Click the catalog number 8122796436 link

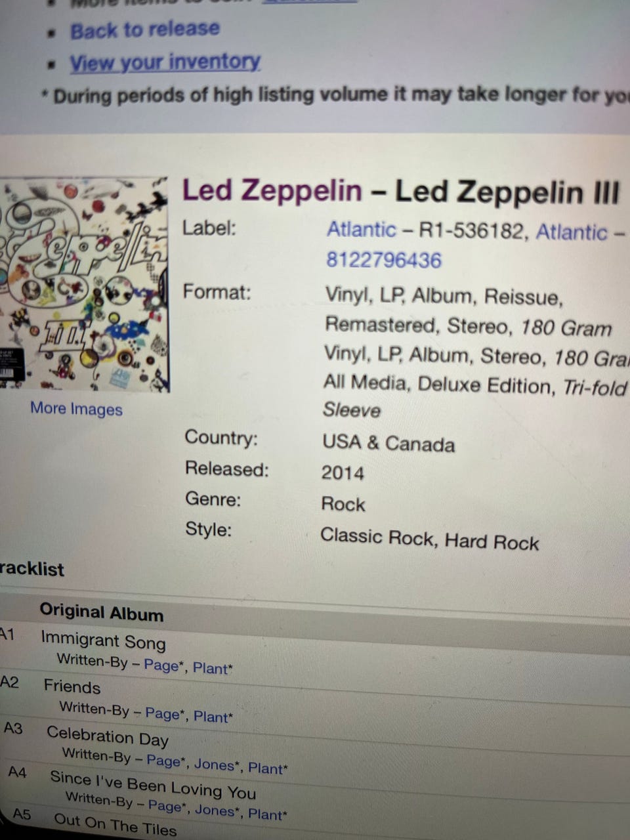click(384, 260)
